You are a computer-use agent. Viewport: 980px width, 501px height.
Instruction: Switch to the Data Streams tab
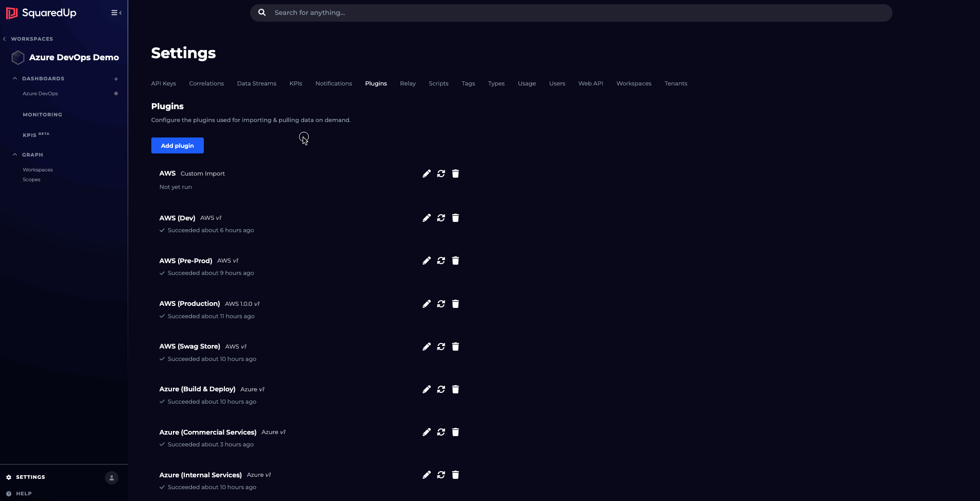[256, 83]
